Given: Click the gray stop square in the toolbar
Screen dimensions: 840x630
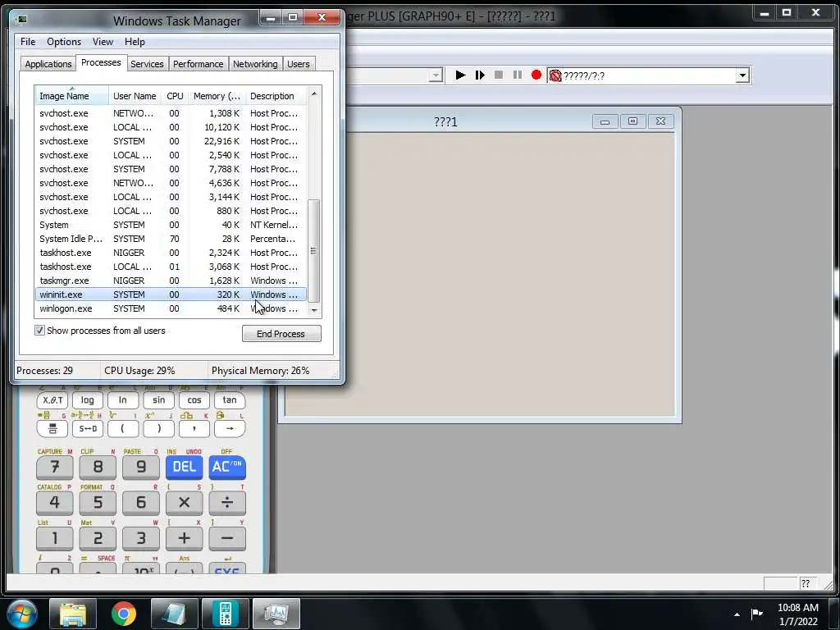Looking at the screenshot, I should coord(498,75).
